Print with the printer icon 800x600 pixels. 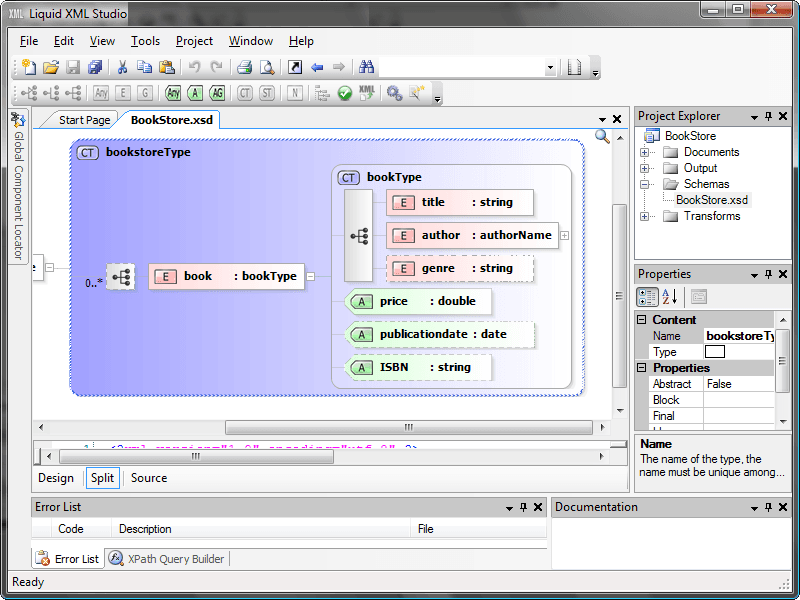244,67
